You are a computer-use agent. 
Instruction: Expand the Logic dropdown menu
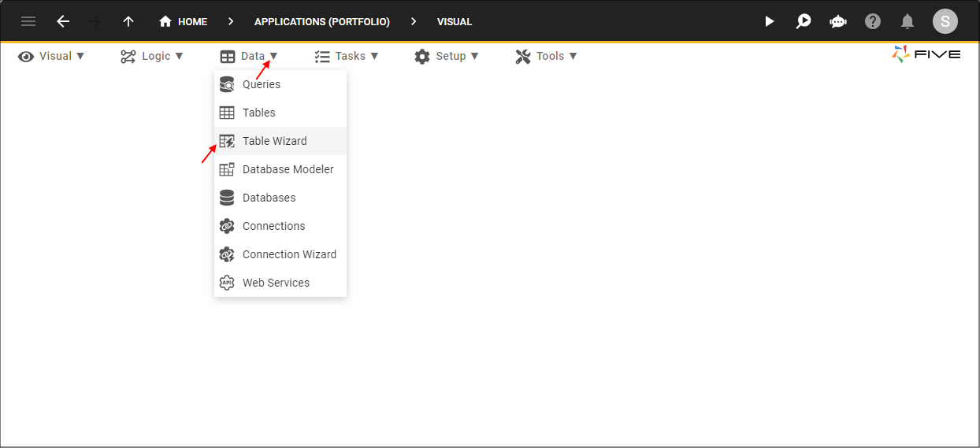(152, 56)
